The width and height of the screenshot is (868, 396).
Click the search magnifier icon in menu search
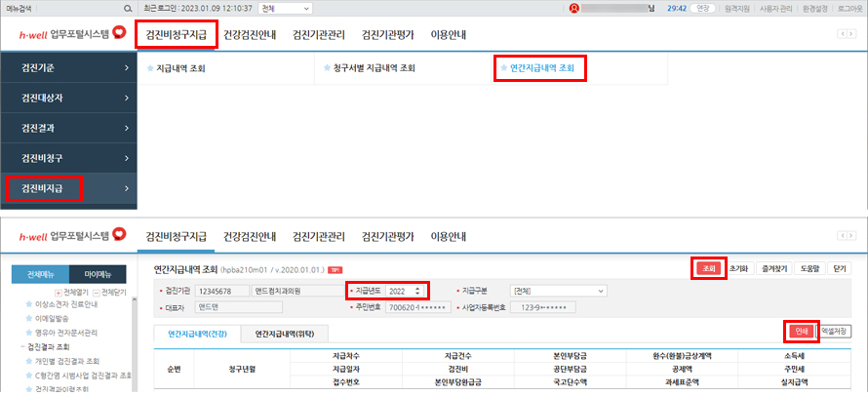128,8
